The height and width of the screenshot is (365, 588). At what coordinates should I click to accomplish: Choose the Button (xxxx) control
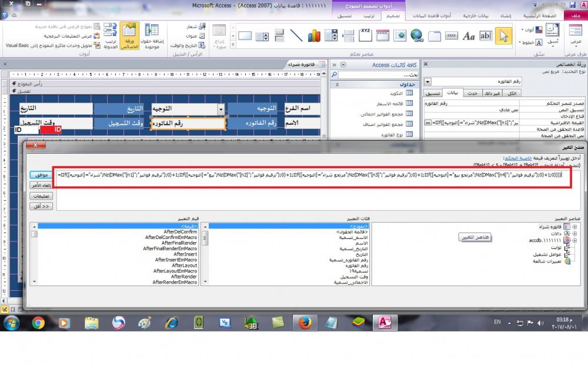pyautogui.click(x=452, y=36)
